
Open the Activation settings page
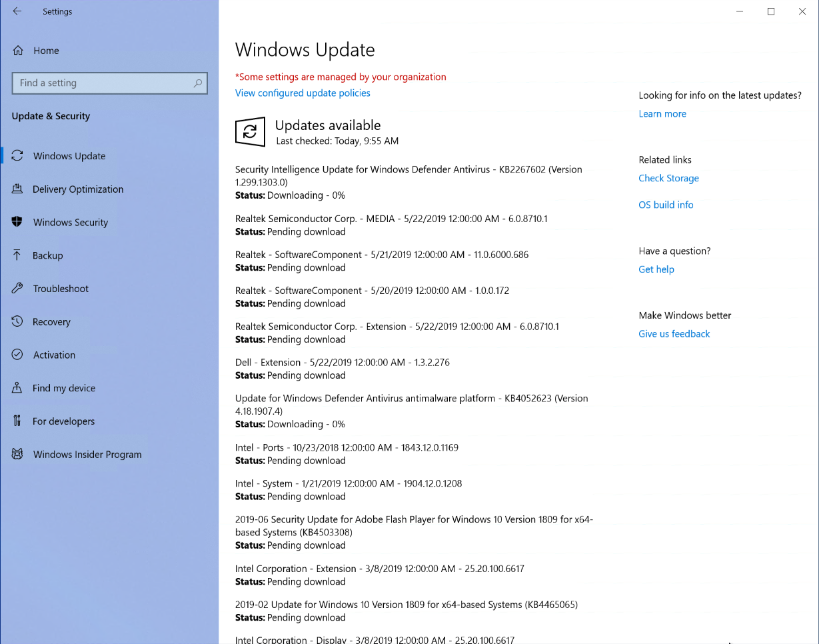click(x=54, y=355)
